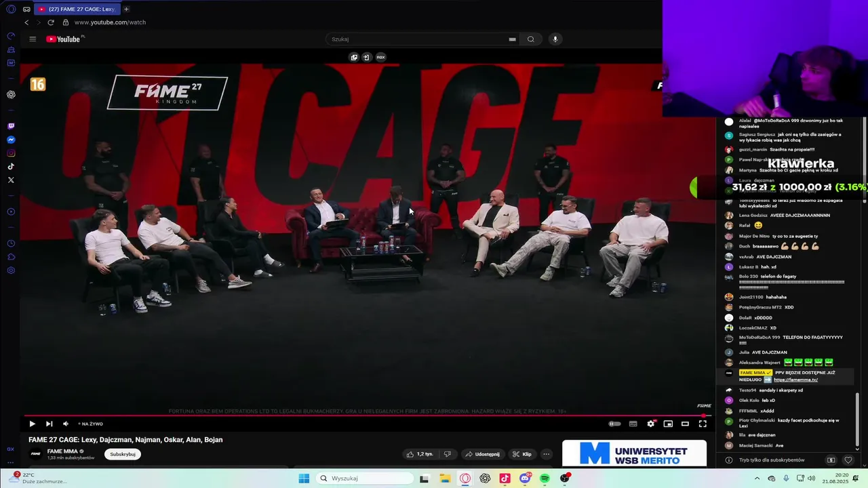Open a new browser tab
This screenshot has width=868, height=488.
[126, 9]
